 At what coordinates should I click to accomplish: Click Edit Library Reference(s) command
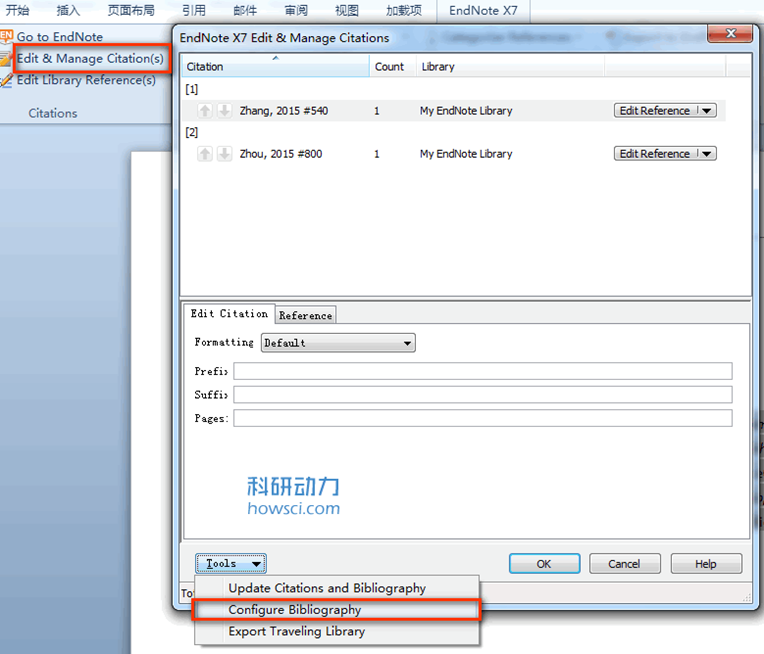click(x=86, y=80)
